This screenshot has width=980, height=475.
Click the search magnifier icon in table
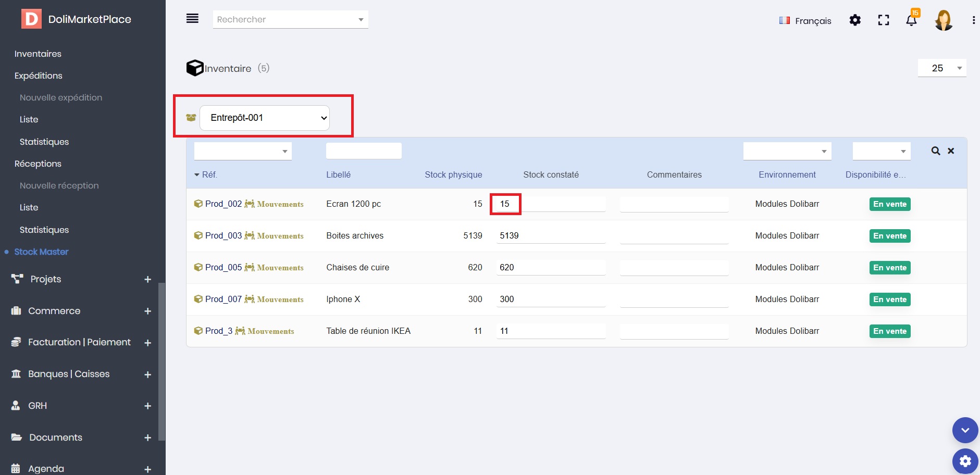point(936,151)
